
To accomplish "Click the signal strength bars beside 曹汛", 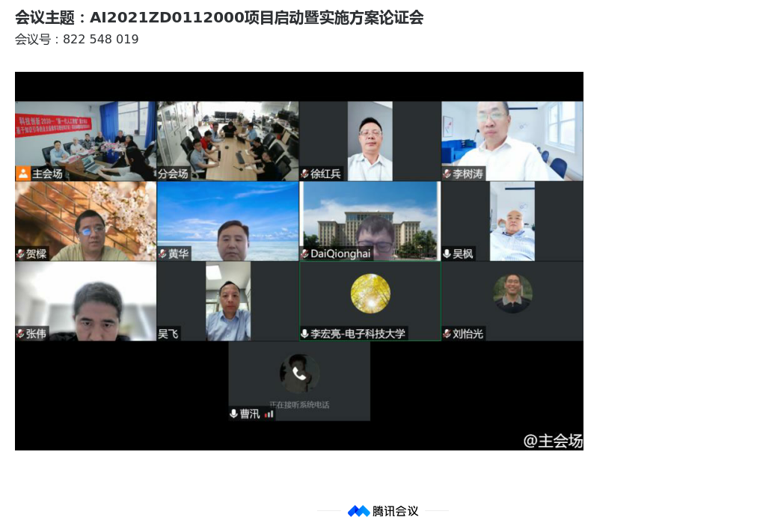I will click(269, 414).
